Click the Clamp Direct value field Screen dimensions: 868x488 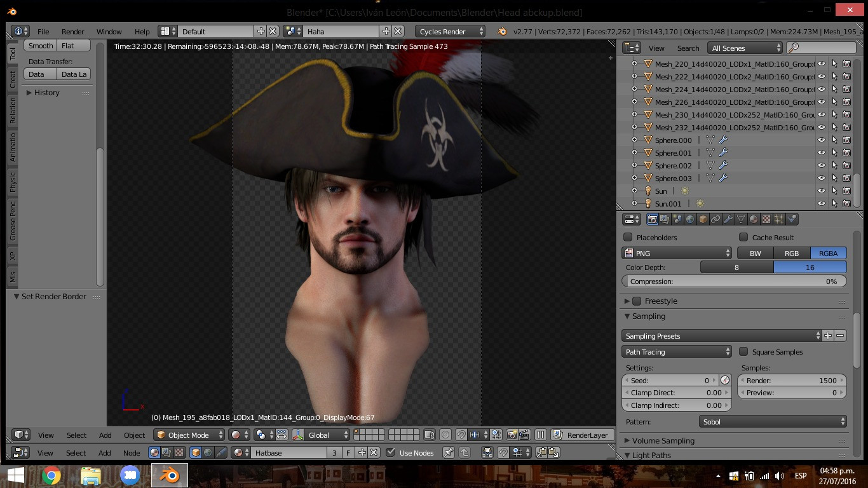(x=677, y=393)
